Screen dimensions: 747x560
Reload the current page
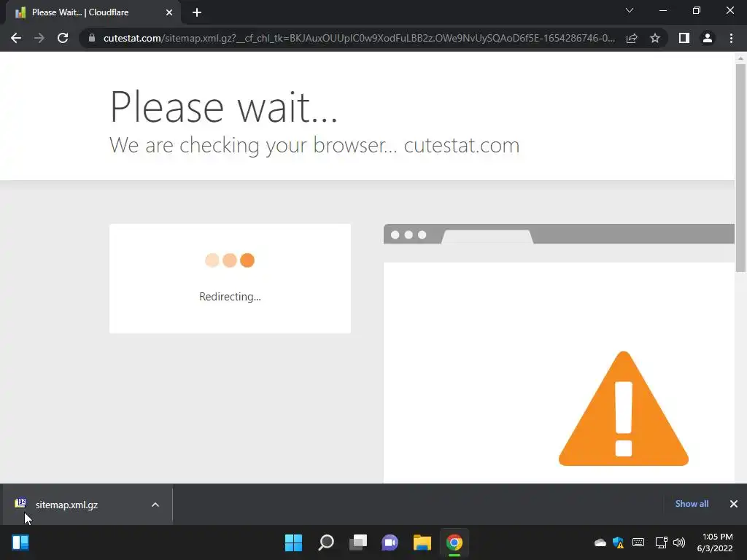pyautogui.click(x=63, y=38)
